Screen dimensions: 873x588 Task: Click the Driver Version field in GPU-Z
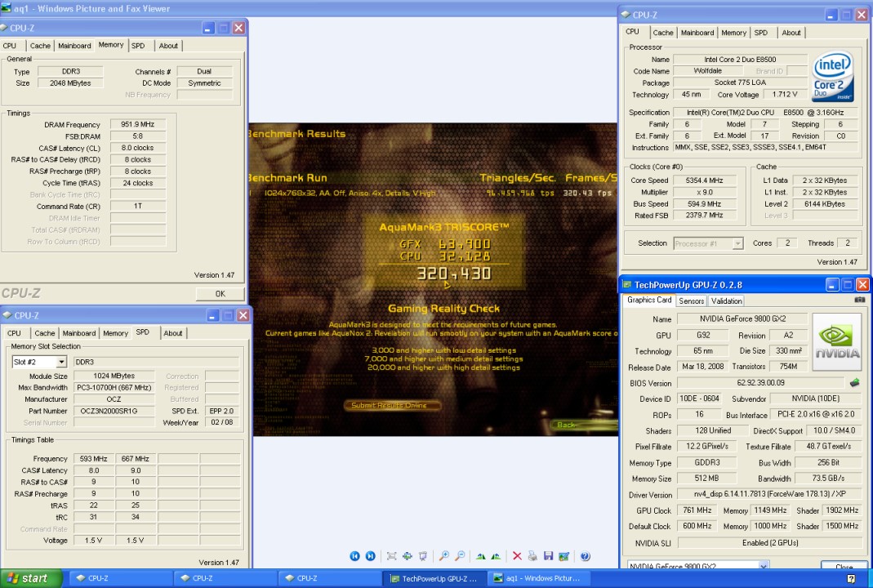coord(769,494)
